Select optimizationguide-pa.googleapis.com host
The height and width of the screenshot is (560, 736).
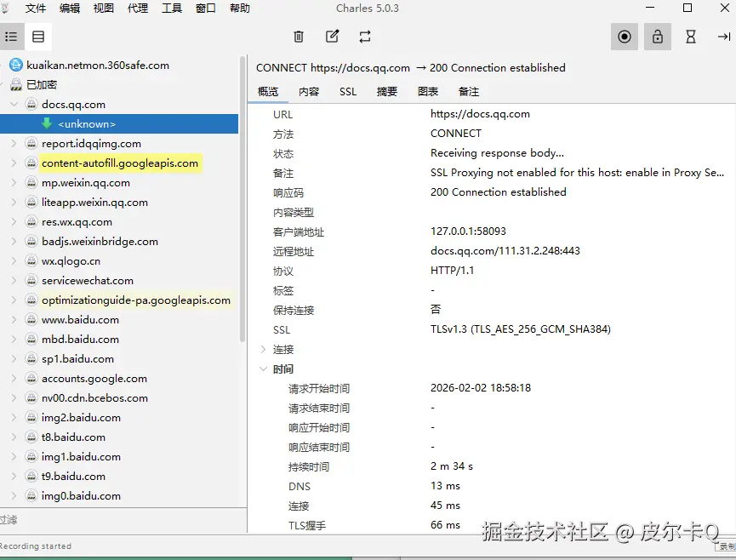click(x=136, y=300)
